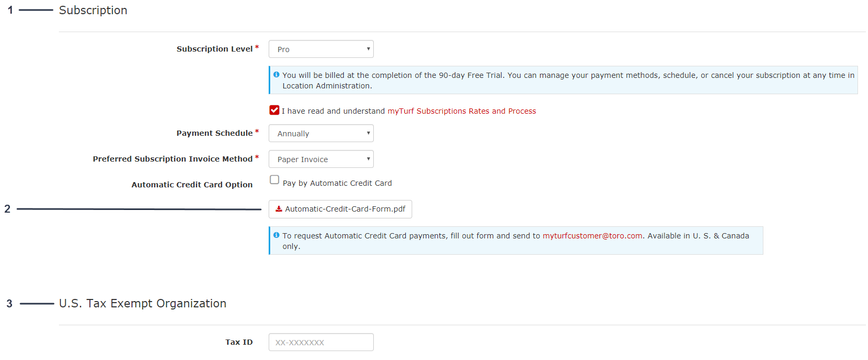This screenshot has height=360, width=868.
Task: Click the Preferred Subscription Invoice Method label
Action: pyautogui.click(x=172, y=159)
